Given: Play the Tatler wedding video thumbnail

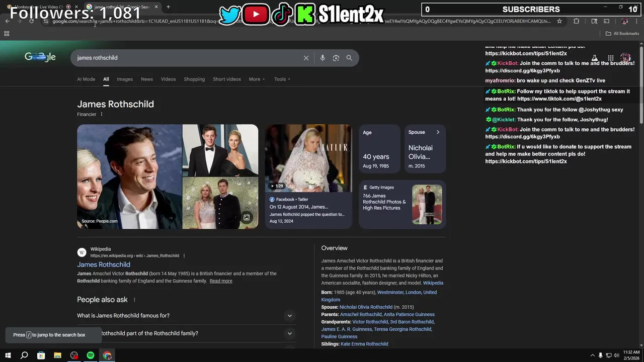Looking at the screenshot, I should point(308,158).
